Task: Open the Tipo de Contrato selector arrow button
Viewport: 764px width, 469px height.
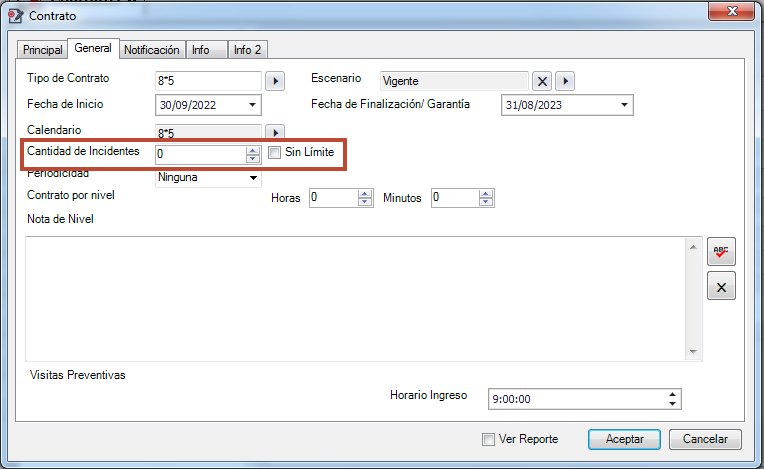Action: [x=275, y=81]
